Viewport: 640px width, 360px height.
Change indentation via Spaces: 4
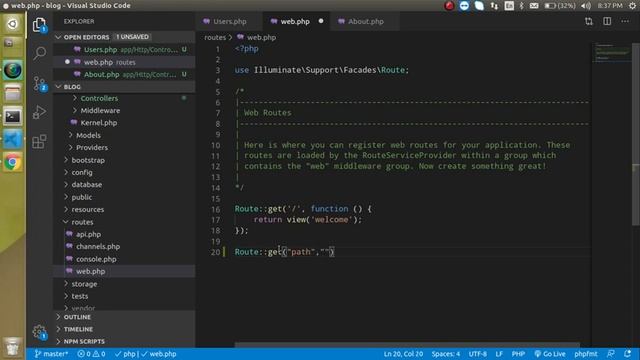tap(446, 354)
